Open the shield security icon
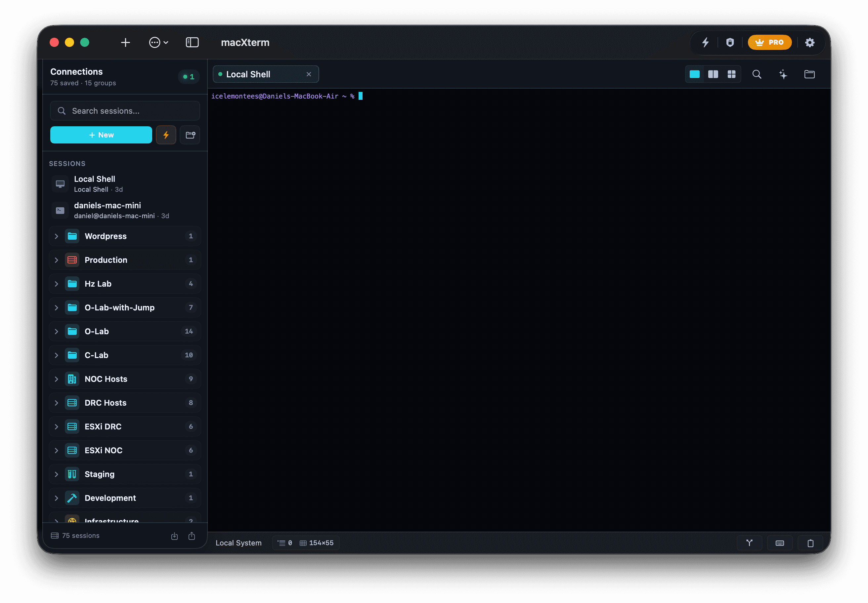868x603 pixels. tap(730, 42)
